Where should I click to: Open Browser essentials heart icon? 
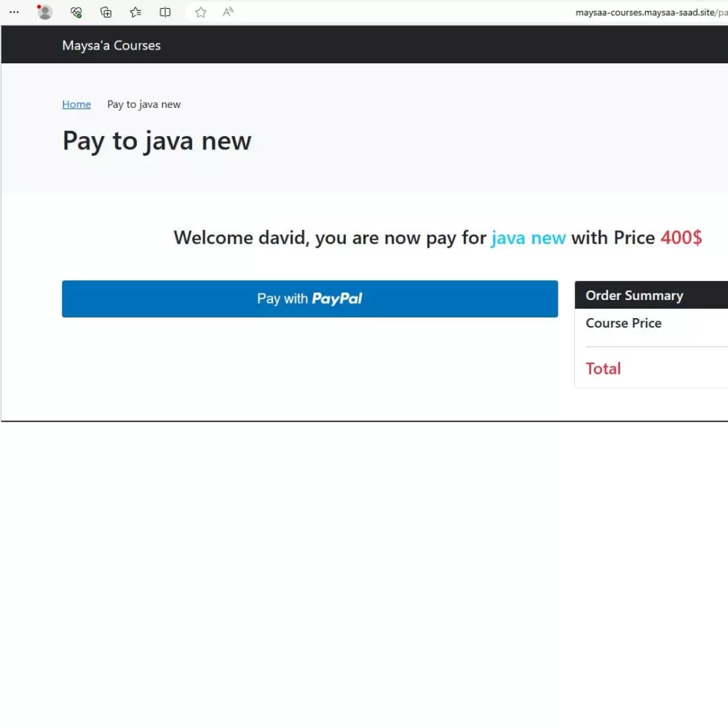pos(76,12)
